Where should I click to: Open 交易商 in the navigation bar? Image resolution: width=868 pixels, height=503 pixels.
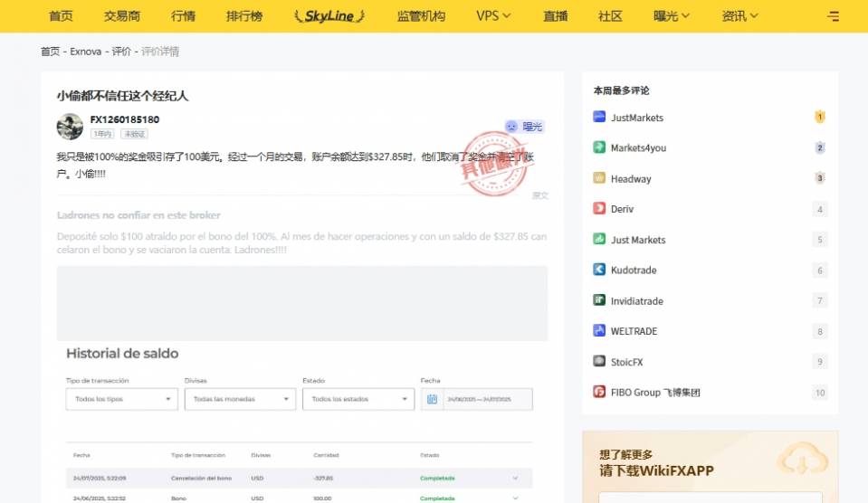122,16
